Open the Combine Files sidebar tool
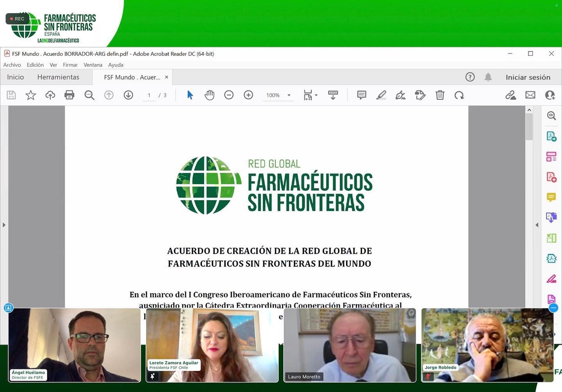This screenshot has height=392, width=562. pos(551,218)
